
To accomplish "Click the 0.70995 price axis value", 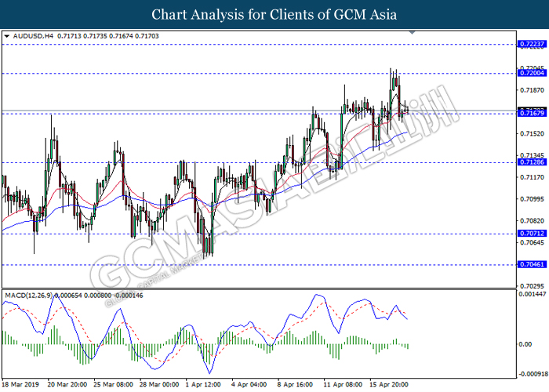I will (533, 199).
